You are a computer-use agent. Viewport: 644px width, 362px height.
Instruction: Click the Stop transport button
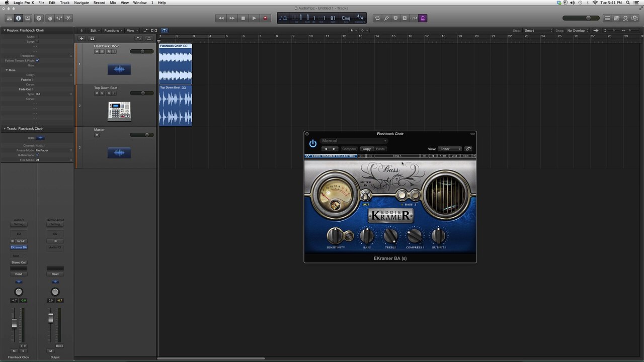pyautogui.click(x=243, y=18)
